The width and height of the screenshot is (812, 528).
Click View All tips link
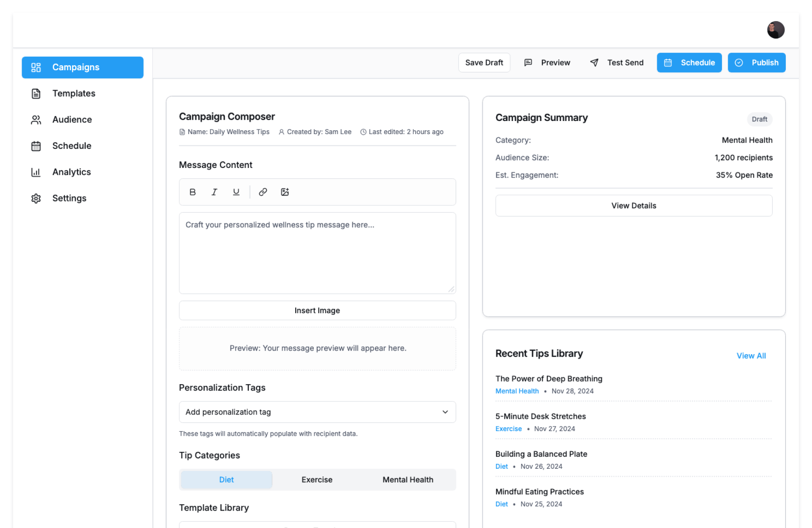point(751,356)
